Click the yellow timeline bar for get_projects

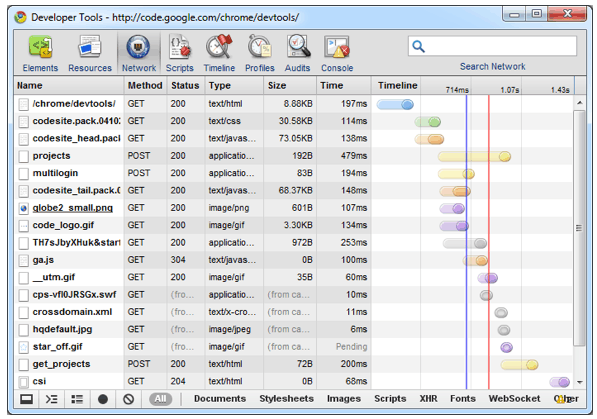click(x=519, y=365)
